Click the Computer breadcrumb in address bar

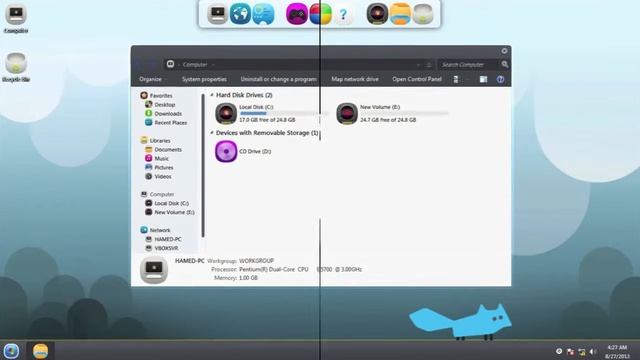tap(195, 64)
